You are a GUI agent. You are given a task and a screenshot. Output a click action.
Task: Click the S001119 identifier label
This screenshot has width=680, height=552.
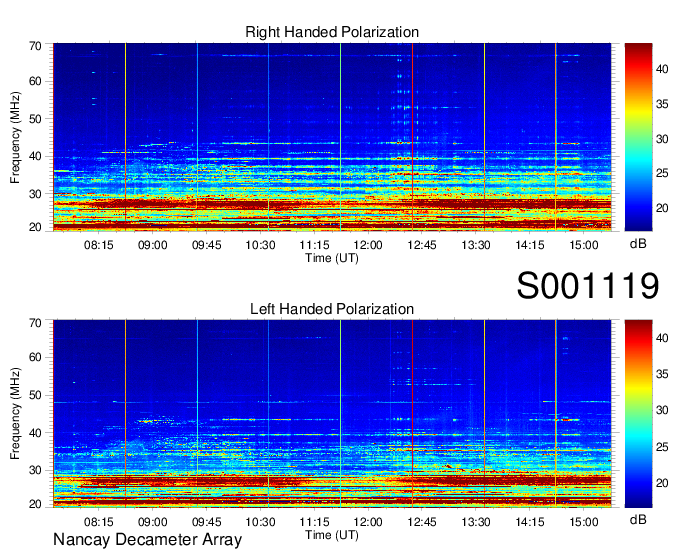588,285
